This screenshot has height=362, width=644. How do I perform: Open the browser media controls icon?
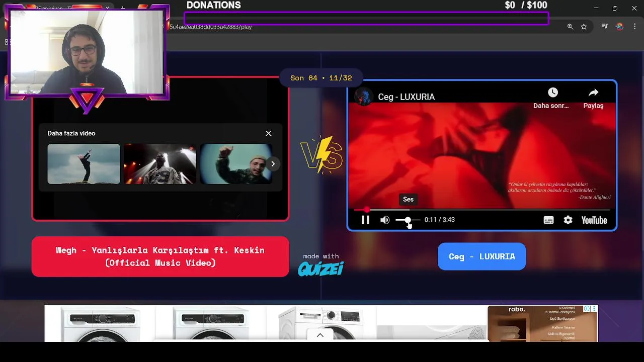point(605,27)
